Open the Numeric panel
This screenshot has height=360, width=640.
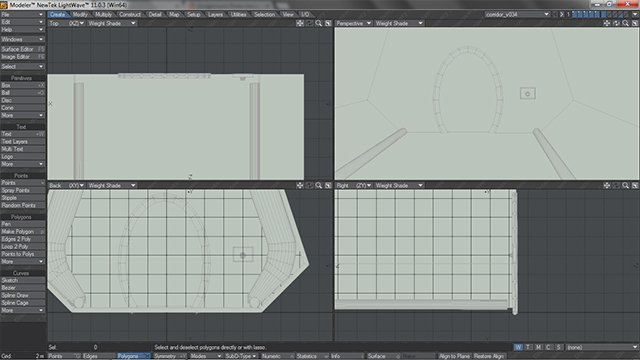click(x=277, y=356)
